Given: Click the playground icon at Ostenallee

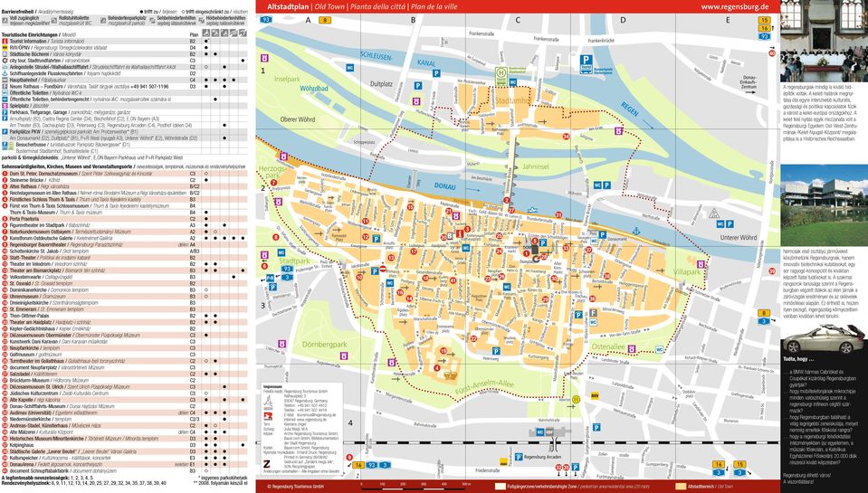Looking at the screenshot, I should click(631, 349).
